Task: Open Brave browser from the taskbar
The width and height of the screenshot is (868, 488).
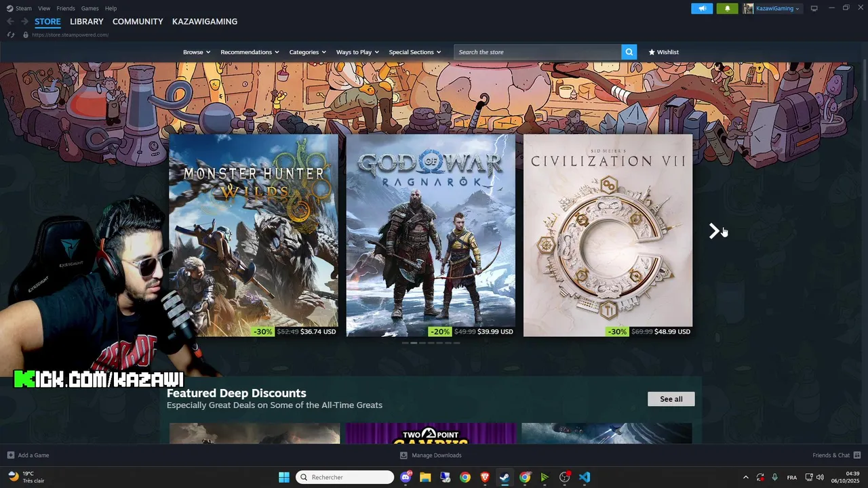Action: [x=485, y=477]
